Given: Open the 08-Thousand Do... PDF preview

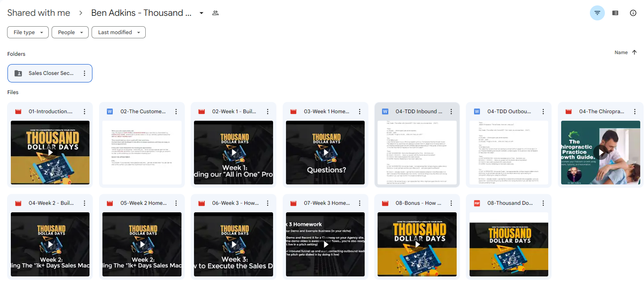Looking at the screenshot, I should click(509, 244).
